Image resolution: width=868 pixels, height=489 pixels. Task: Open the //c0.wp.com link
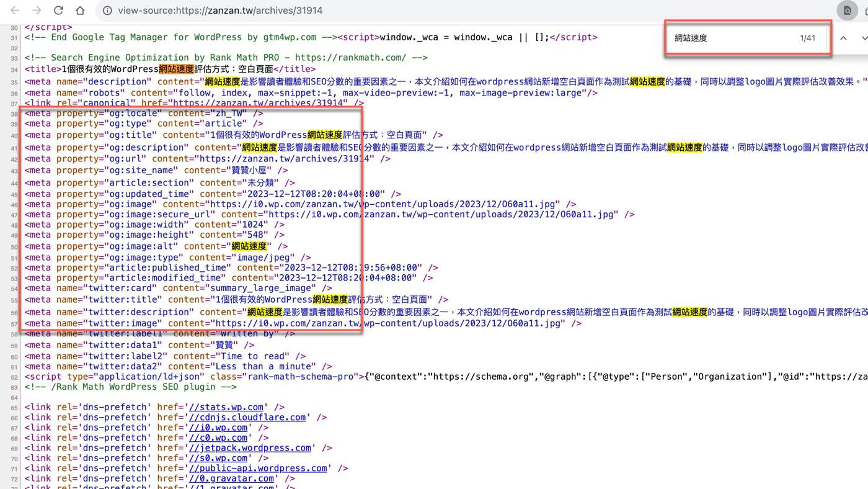coord(218,437)
